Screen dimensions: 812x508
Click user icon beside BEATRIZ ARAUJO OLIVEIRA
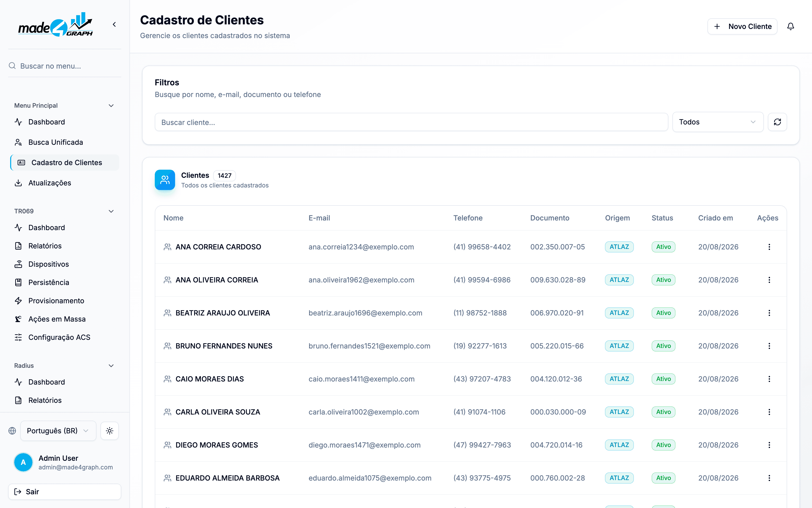point(167,313)
